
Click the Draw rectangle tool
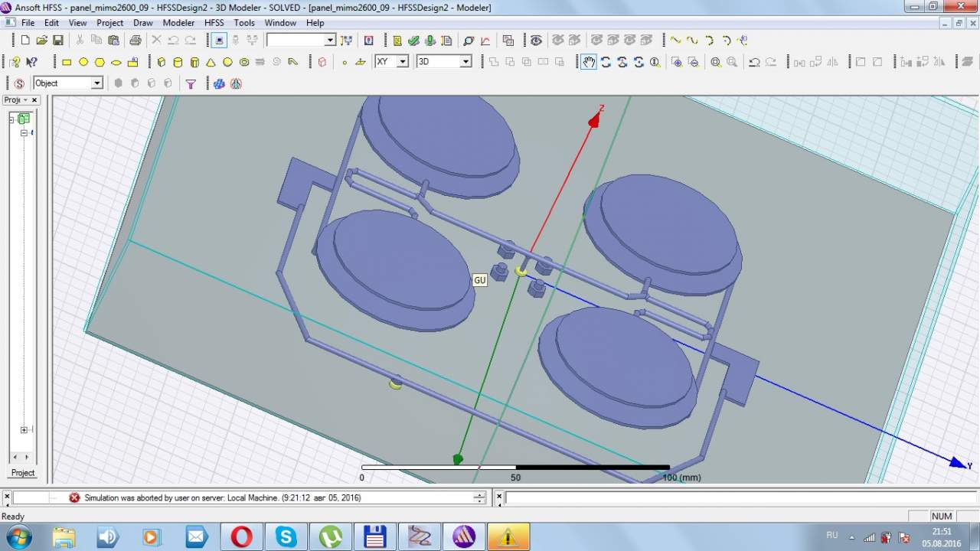[67, 62]
